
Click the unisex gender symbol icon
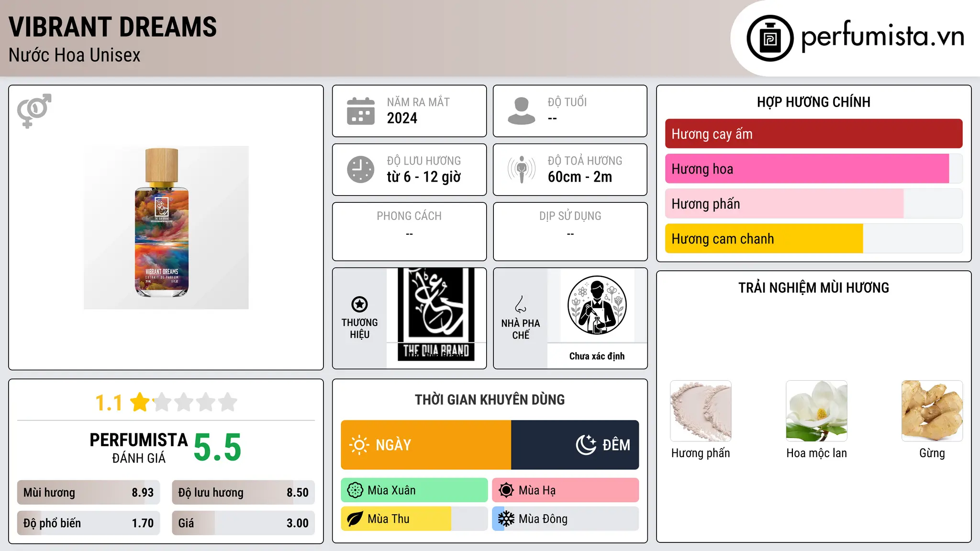pos(34,111)
